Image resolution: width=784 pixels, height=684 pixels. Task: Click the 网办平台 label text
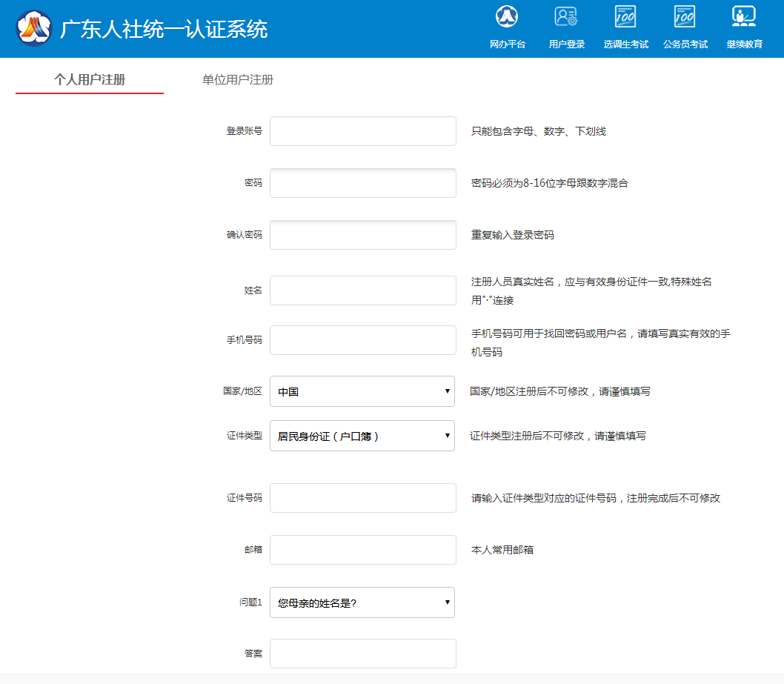(508, 44)
